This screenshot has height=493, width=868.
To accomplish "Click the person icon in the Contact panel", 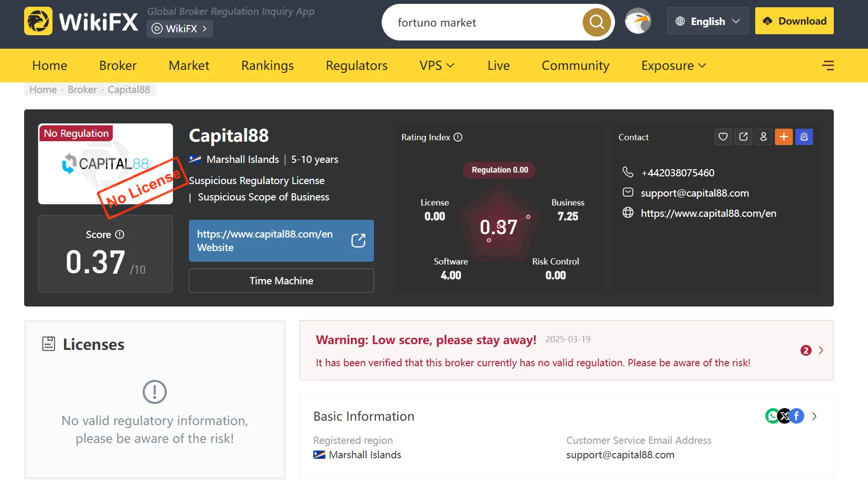I will pyautogui.click(x=763, y=137).
